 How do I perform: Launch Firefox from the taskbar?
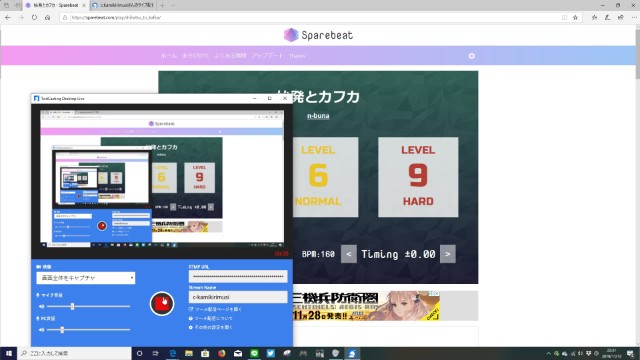point(221,353)
